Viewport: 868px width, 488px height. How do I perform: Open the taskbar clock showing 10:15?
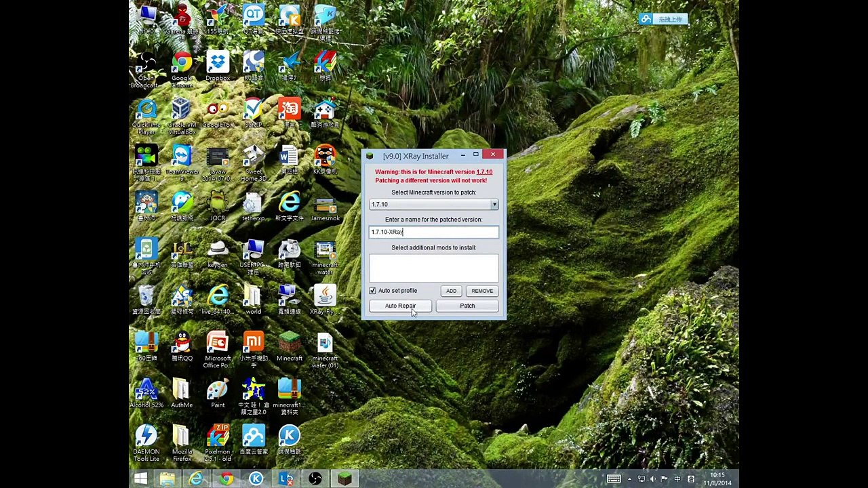click(717, 479)
